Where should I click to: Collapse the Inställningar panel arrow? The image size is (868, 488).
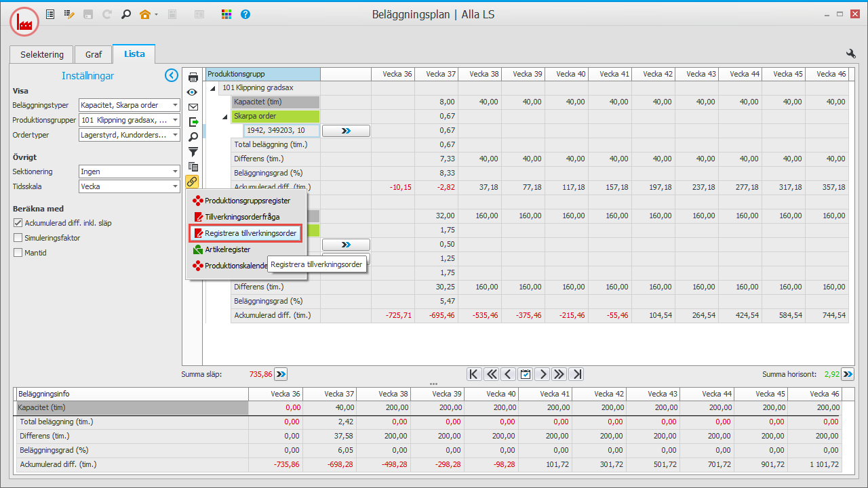click(172, 76)
